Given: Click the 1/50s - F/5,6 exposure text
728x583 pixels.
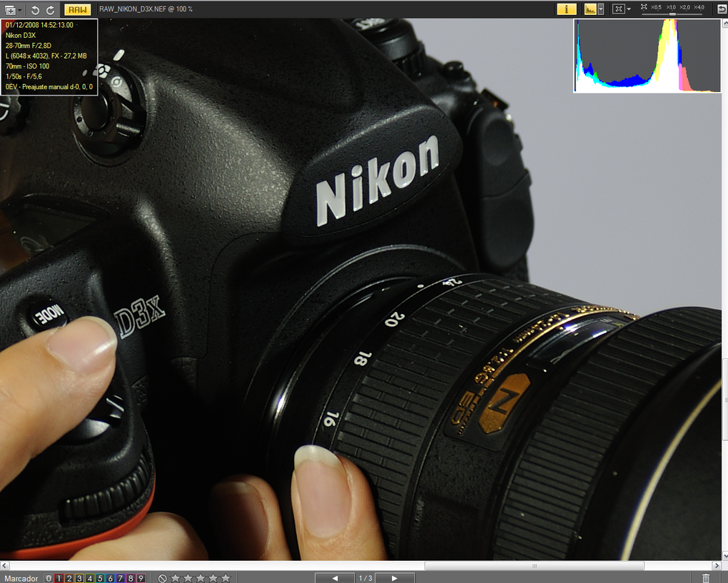Looking at the screenshot, I should click(x=24, y=76).
